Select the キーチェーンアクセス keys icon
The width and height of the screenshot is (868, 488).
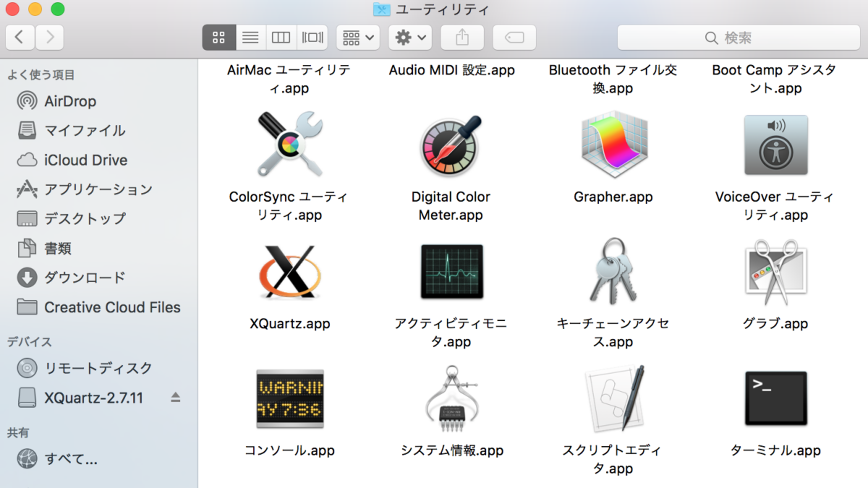point(613,272)
